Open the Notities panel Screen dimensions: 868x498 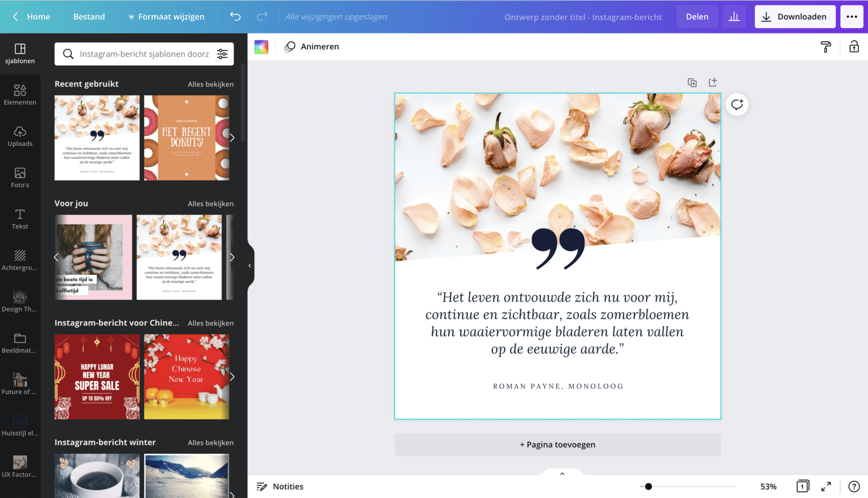(x=280, y=487)
